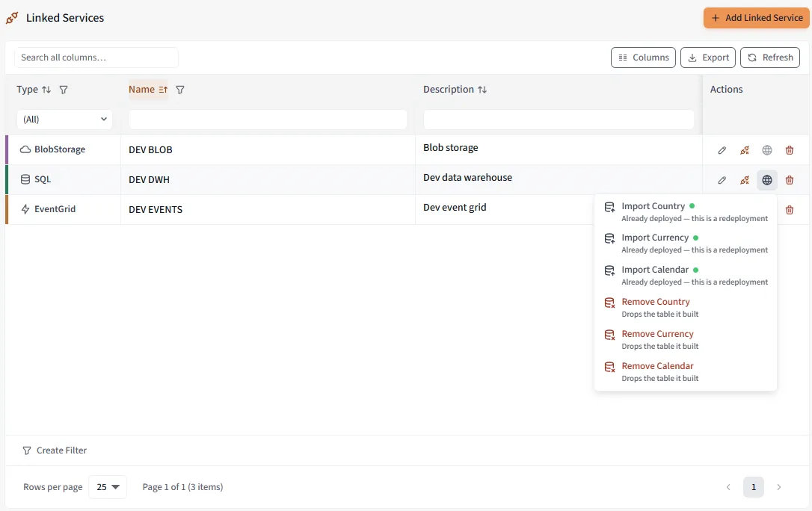Click the Import Currency database icon
Screen dimensions: 812x511
(609, 239)
